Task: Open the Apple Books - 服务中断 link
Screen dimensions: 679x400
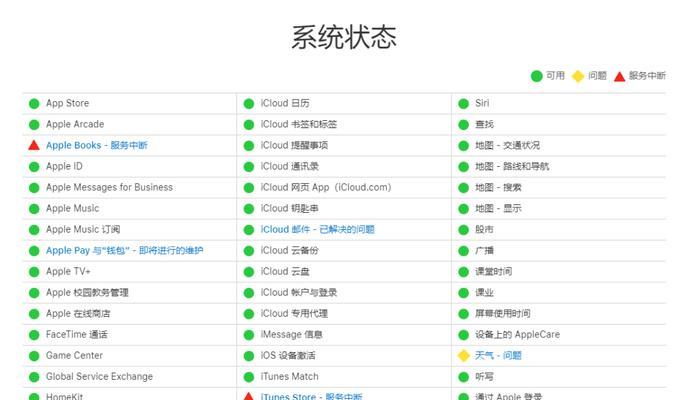Action: pyautogui.click(x=97, y=145)
